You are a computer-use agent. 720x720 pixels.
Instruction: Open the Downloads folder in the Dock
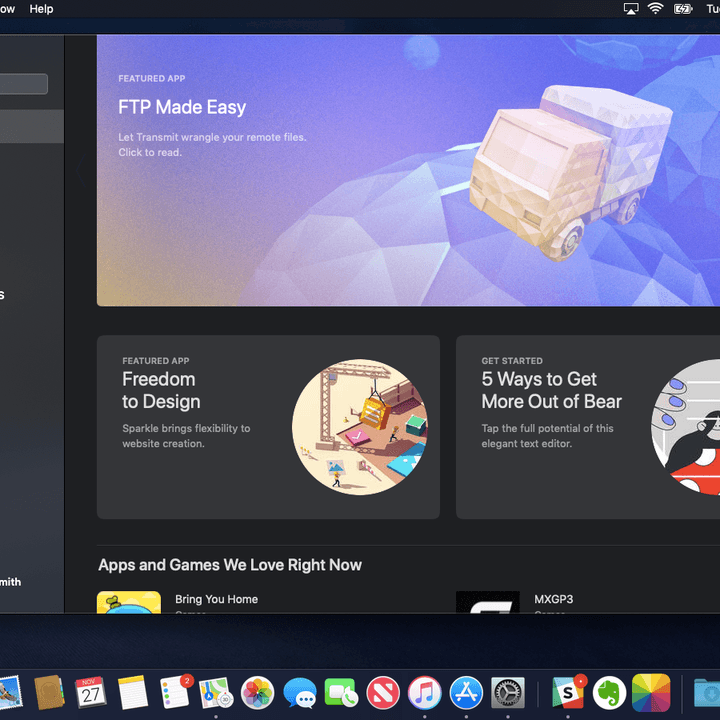coord(707,692)
